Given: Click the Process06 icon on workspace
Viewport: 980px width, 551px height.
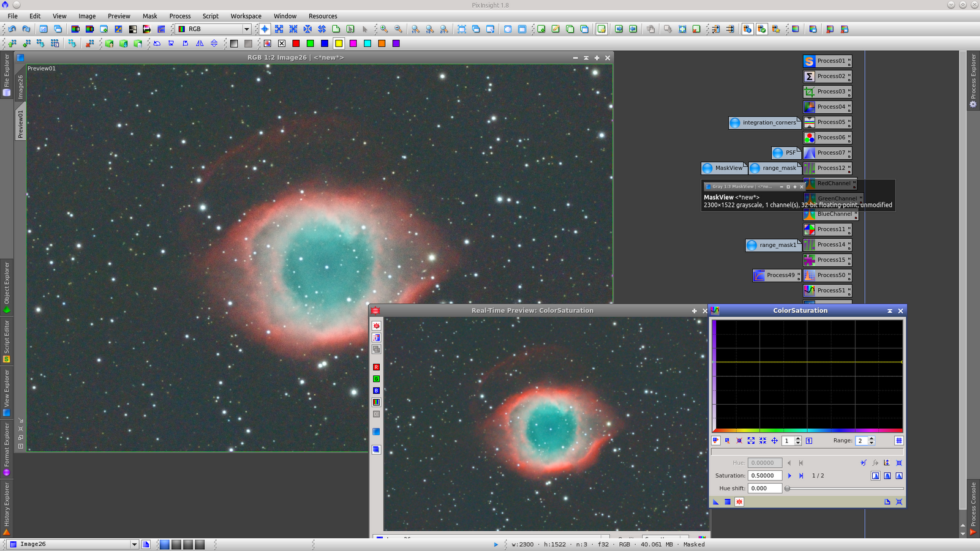Looking at the screenshot, I should tap(827, 138).
